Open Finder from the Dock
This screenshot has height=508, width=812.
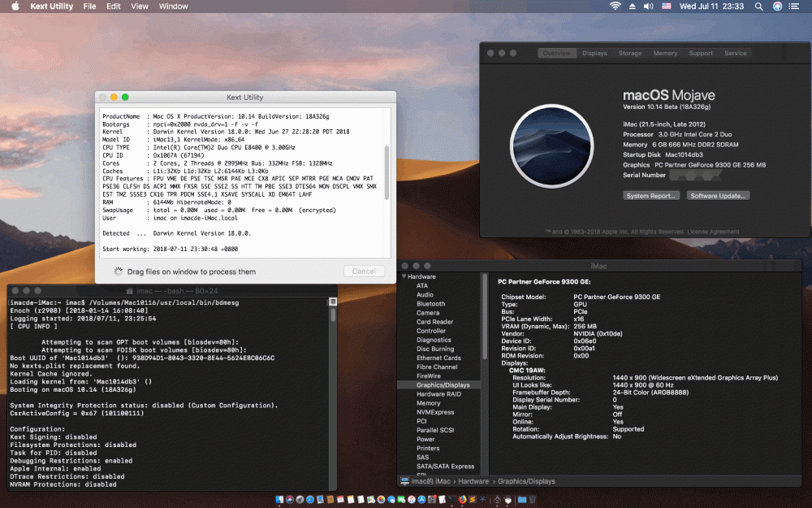click(x=279, y=500)
